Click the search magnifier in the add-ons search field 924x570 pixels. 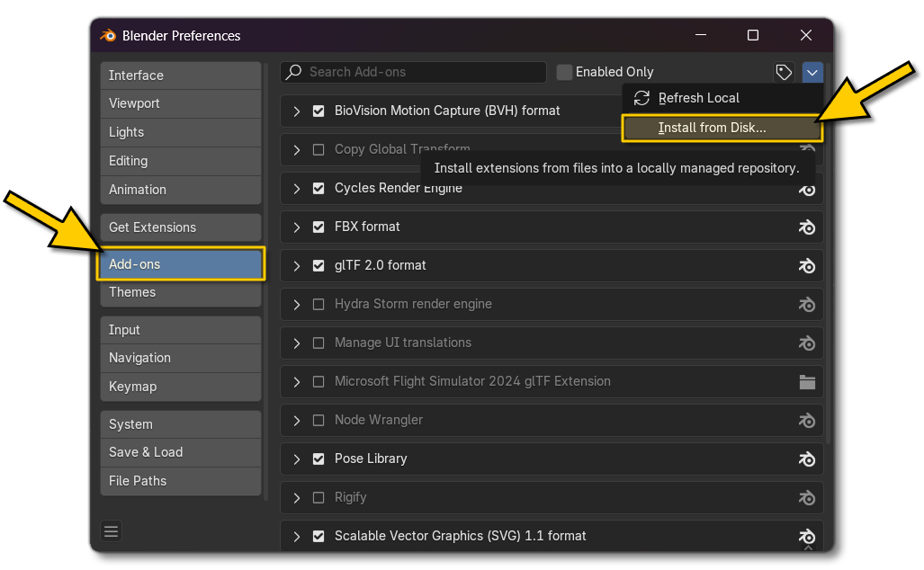[x=294, y=72]
